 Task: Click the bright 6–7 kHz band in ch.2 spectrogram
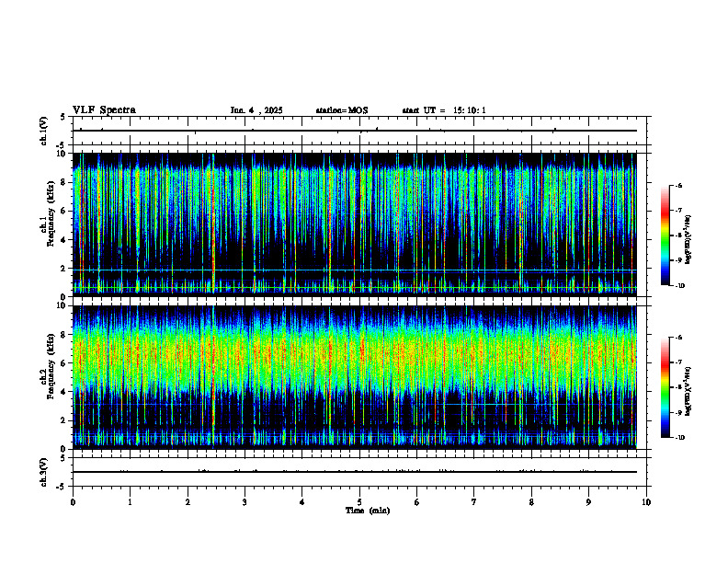coord(355,353)
